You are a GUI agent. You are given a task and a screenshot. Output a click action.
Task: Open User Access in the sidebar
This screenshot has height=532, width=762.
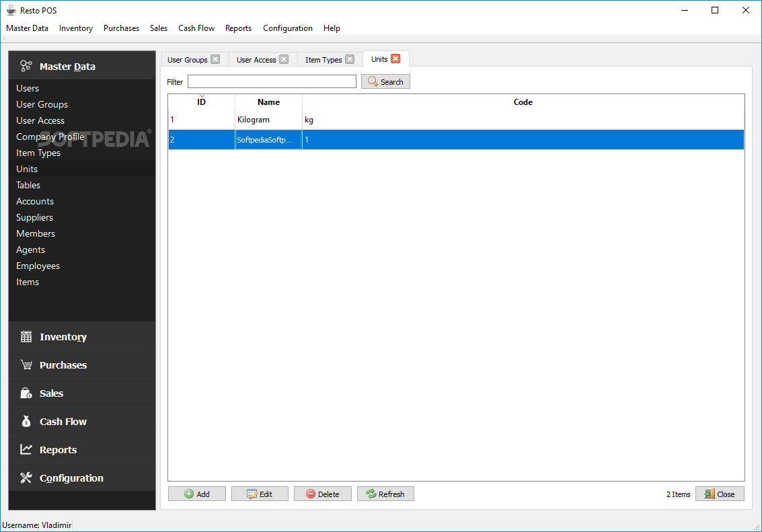point(40,120)
